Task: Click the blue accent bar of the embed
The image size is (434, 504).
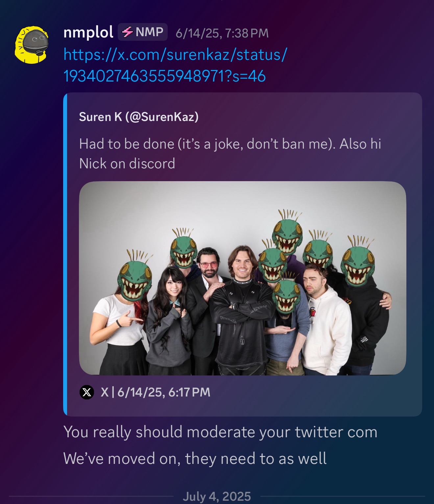Action: click(65, 254)
